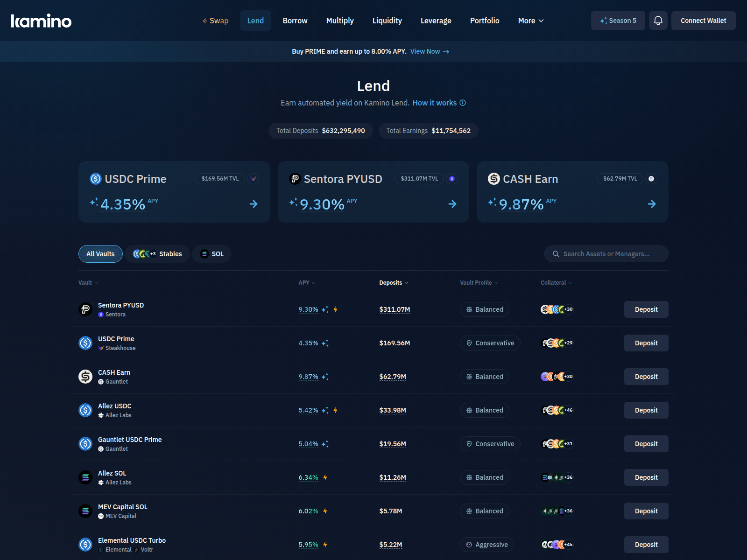Select the Stables vault filter
747x560 pixels.
click(157, 254)
